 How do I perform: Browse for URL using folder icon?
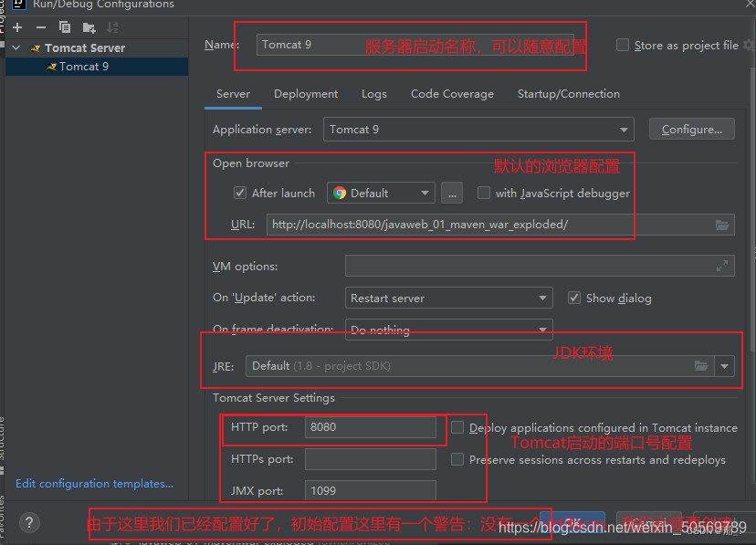tap(722, 225)
